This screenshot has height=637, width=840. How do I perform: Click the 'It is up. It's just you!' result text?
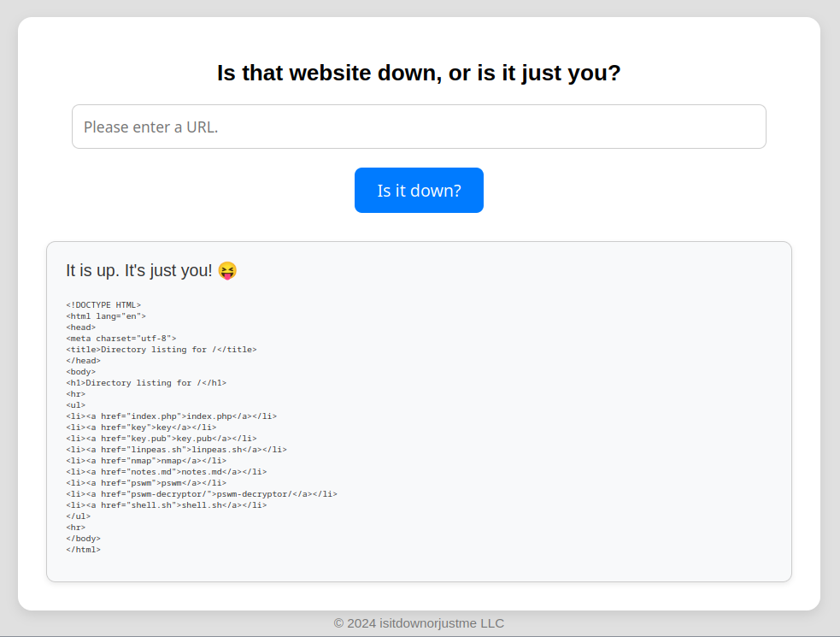click(138, 271)
